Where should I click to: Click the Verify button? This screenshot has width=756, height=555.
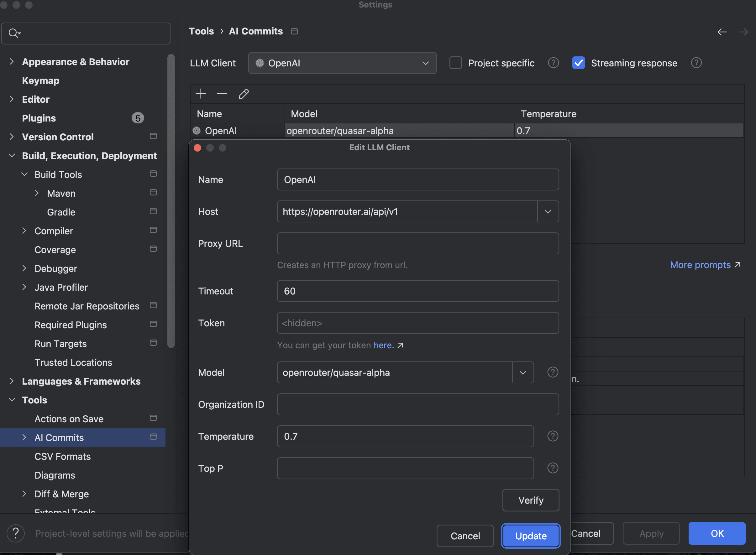pyautogui.click(x=531, y=500)
